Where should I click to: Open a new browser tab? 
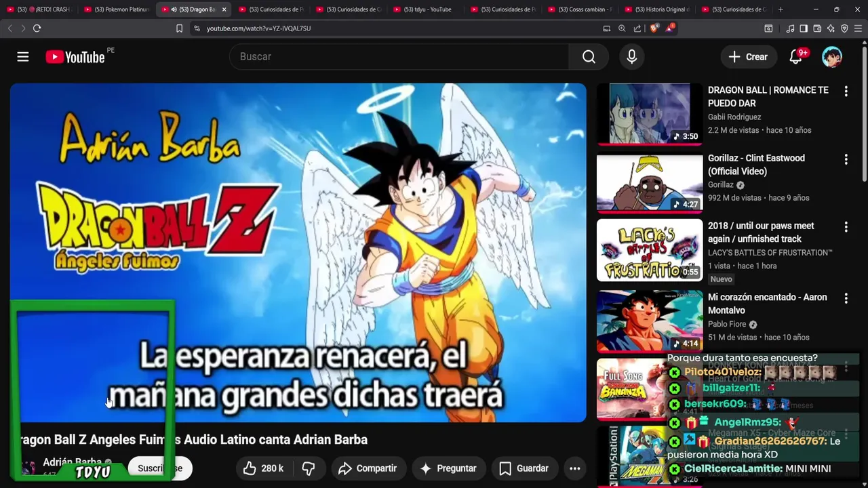[781, 9]
